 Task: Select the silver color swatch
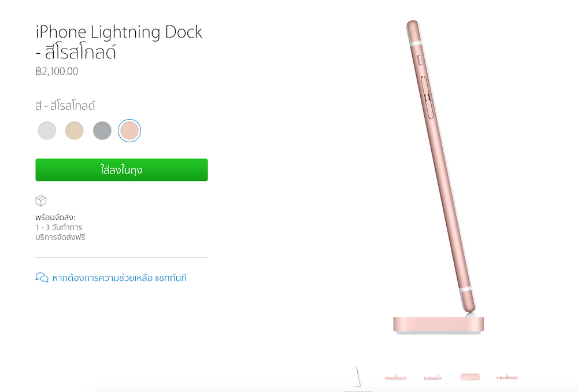tap(47, 131)
